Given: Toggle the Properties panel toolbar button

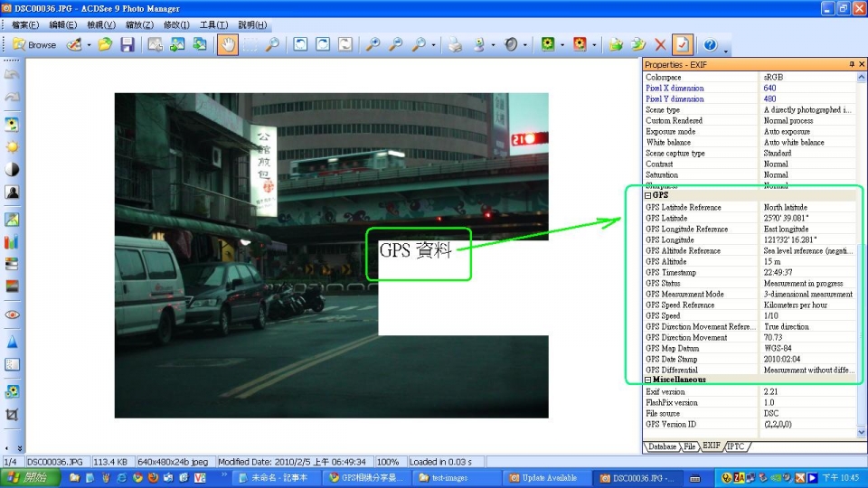Looking at the screenshot, I should click(x=682, y=44).
